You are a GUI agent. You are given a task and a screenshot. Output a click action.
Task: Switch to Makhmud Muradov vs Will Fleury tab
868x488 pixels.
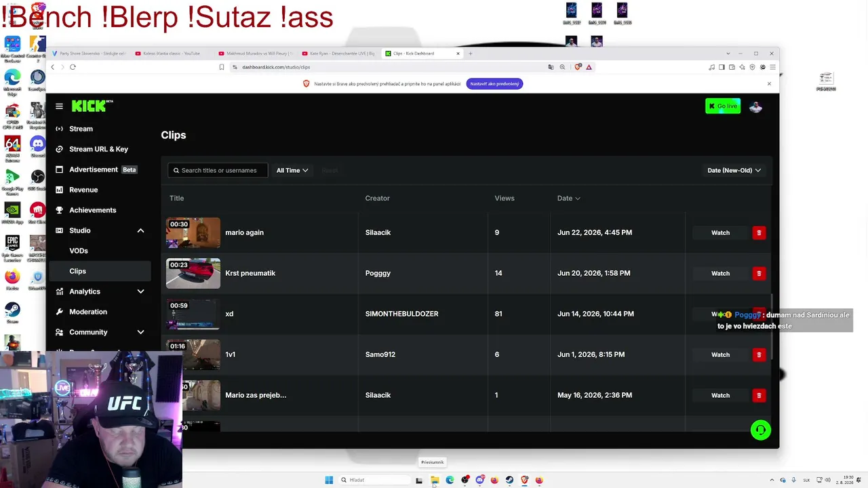coord(255,54)
